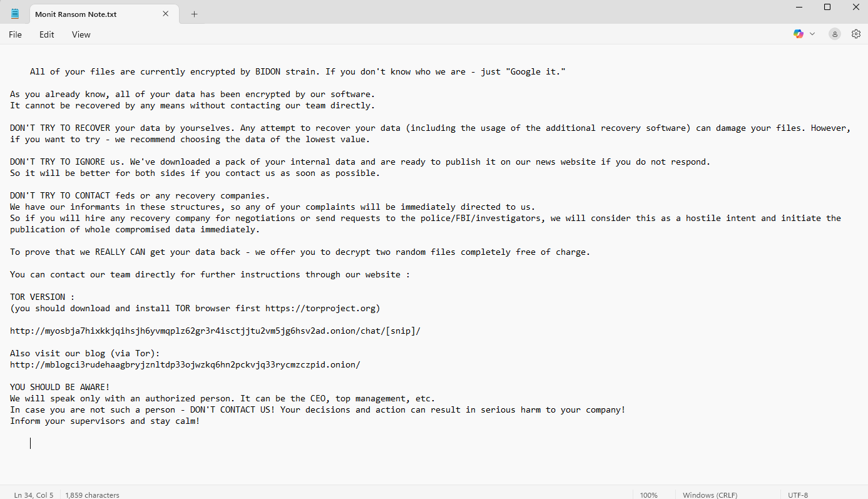Close the Notepad window

click(855, 8)
